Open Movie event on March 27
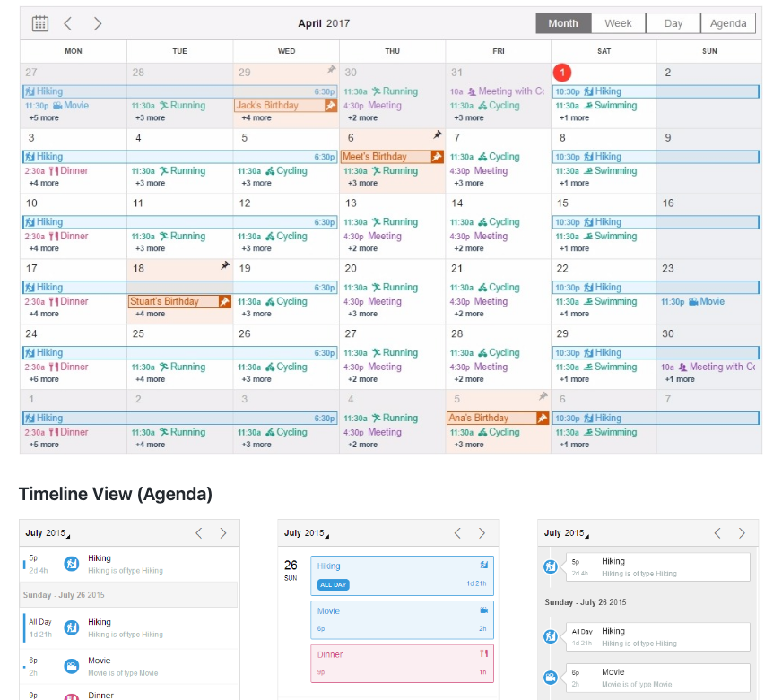The height and width of the screenshot is (700, 782). coord(56,106)
